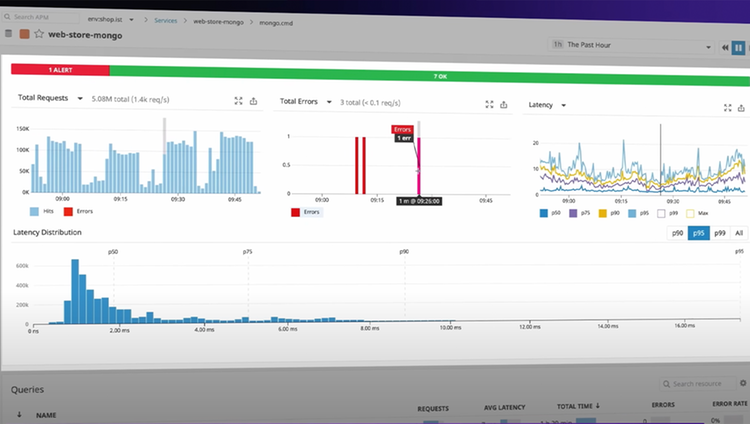750x424 pixels.
Task: Star web-store-mongo as a favorite
Action: pyautogui.click(x=39, y=33)
